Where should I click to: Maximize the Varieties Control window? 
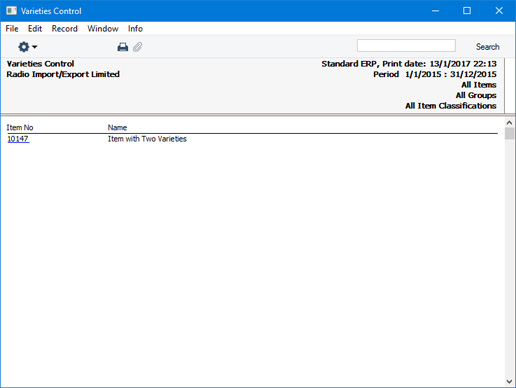click(x=467, y=11)
